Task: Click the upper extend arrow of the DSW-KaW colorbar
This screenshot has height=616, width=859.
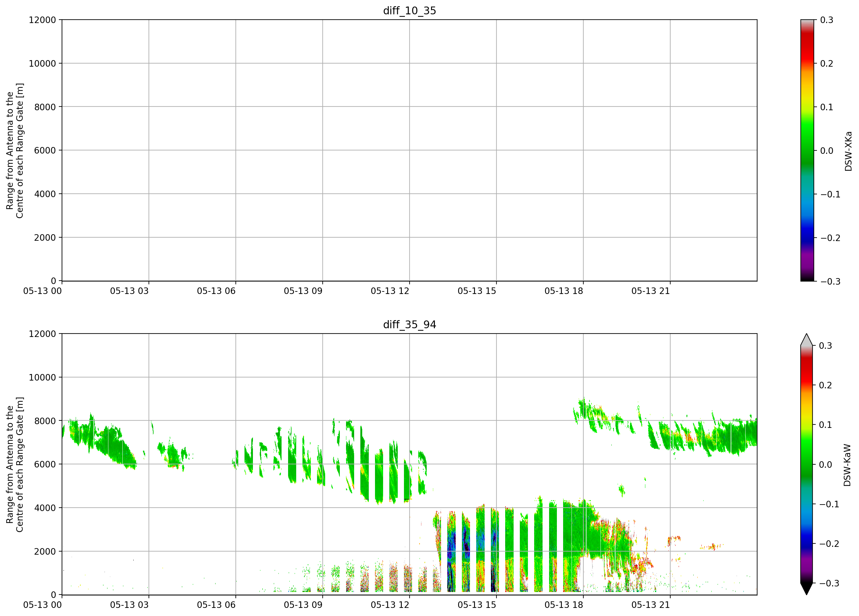Action: click(x=807, y=340)
